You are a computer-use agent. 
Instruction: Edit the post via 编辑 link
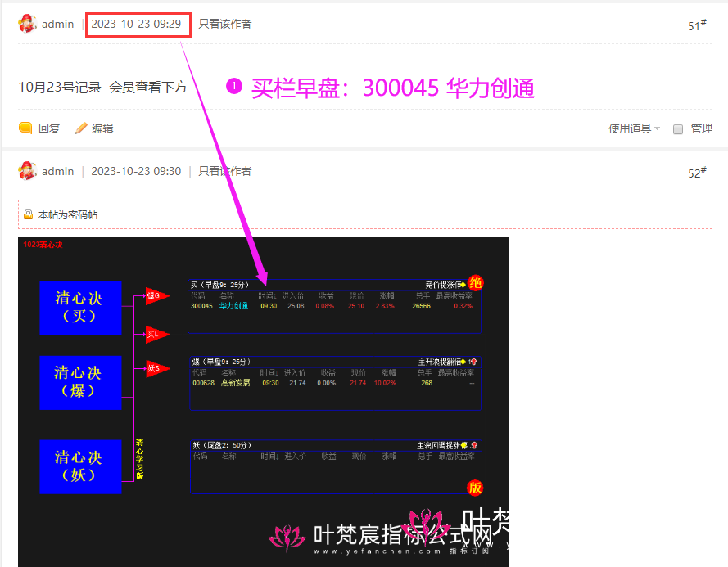coord(102,128)
